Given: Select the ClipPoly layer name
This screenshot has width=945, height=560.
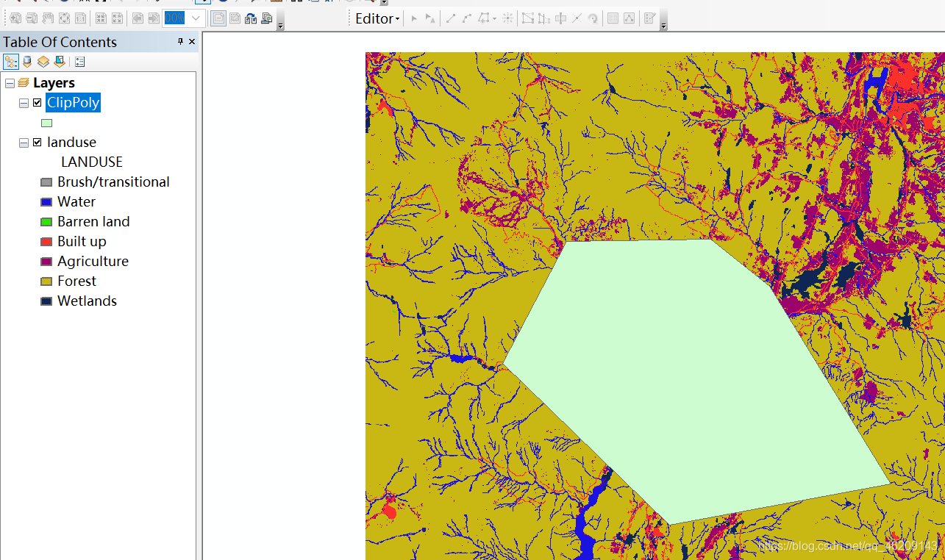Looking at the screenshot, I should tap(73, 103).
